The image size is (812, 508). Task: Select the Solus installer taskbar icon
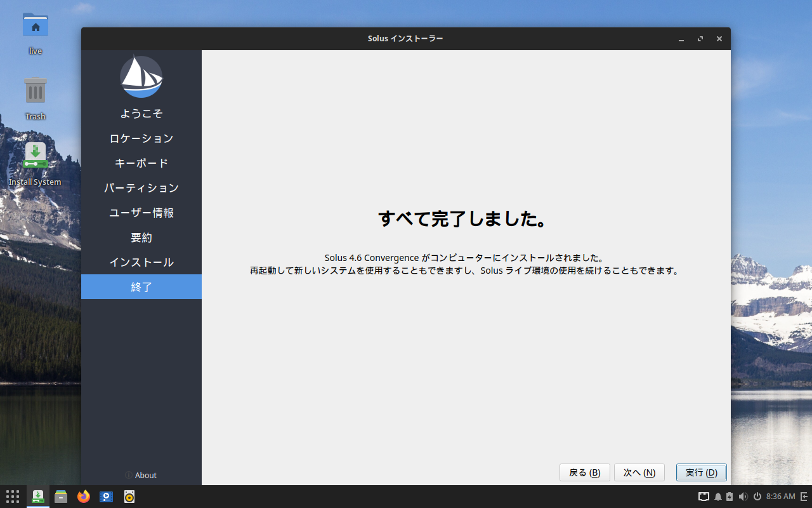pos(38,497)
